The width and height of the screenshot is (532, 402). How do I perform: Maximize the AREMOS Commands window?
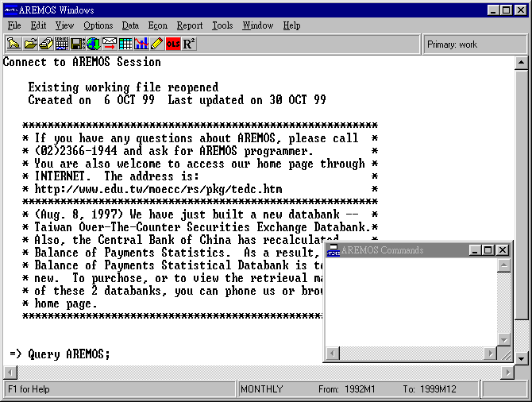tap(488, 250)
